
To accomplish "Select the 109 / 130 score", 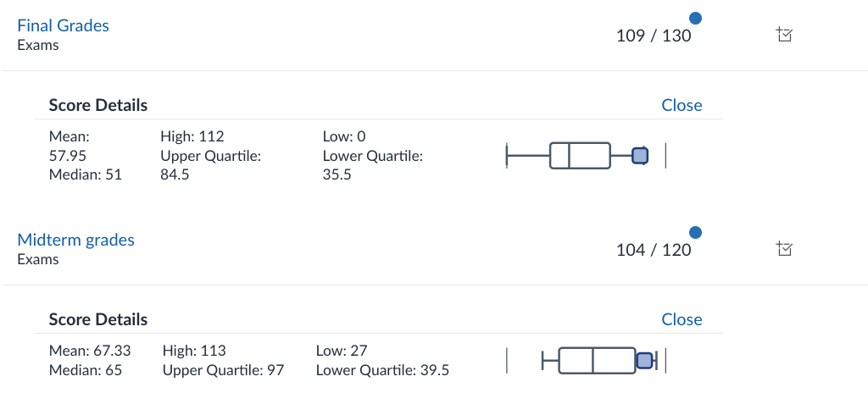I will tap(654, 36).
